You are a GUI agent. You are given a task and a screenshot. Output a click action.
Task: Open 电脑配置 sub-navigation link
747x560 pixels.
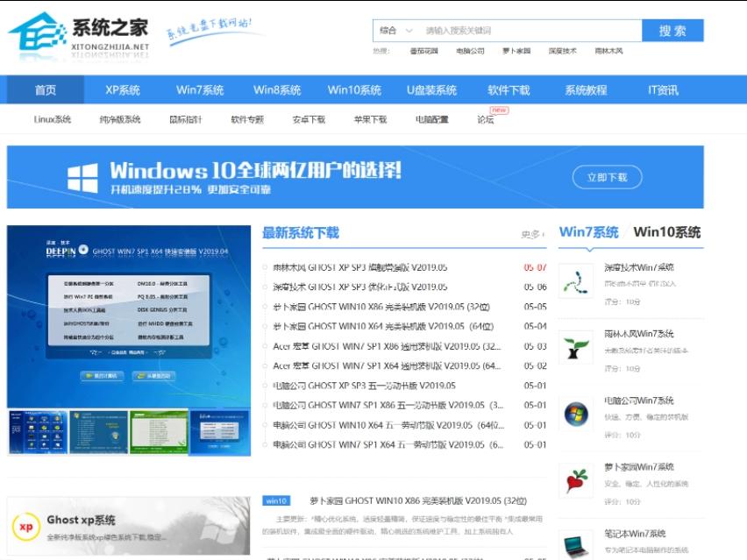click(431, 119)
